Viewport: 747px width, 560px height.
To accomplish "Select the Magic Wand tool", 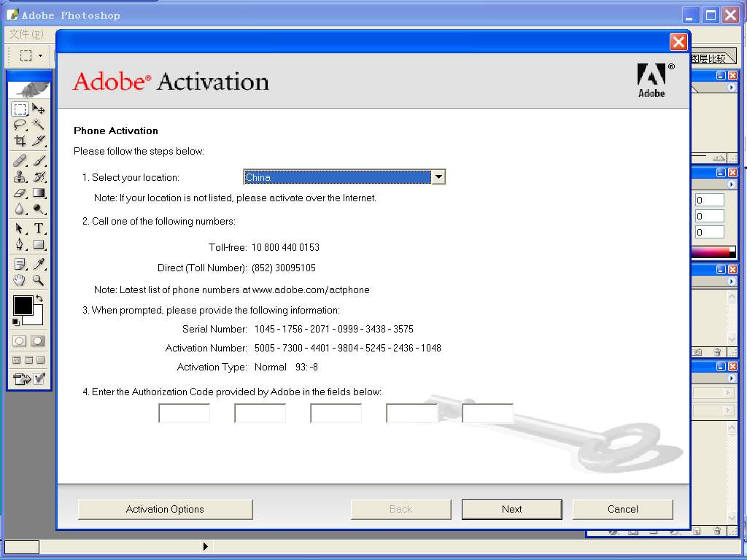I will coord(39,125).
